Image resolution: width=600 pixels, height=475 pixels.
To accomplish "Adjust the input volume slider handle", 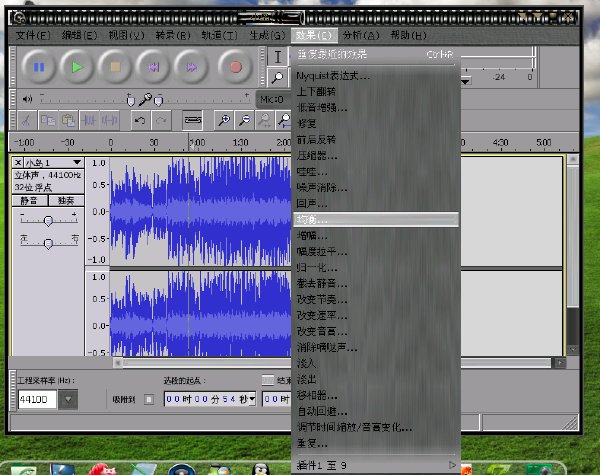I will click(x=158, y=101).
